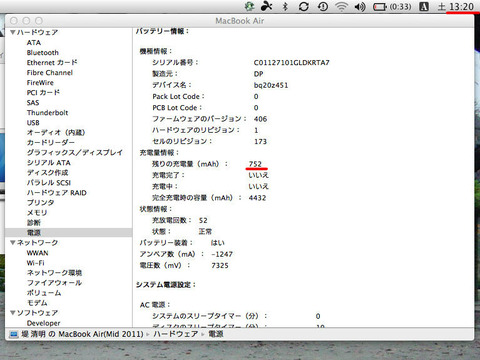Click the remaining charge value 752

tap(255, 164)
